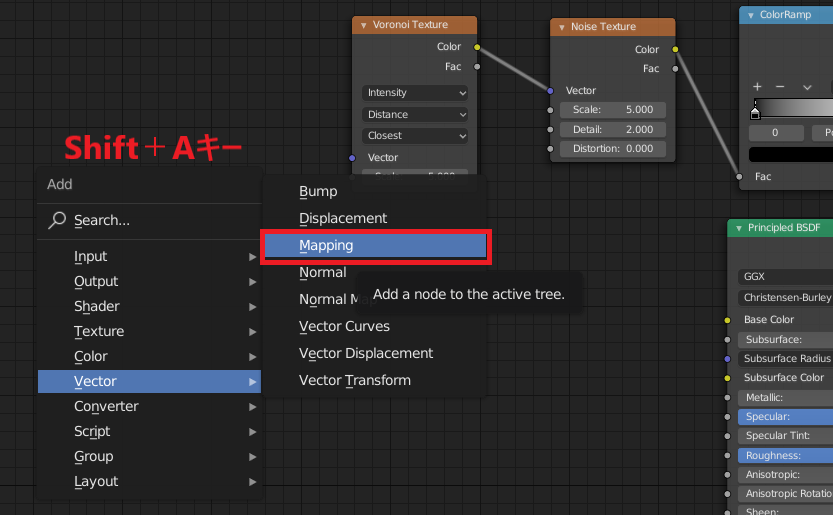
Task: Click Noise Texture Detail input socket
Action: point(550,130)
